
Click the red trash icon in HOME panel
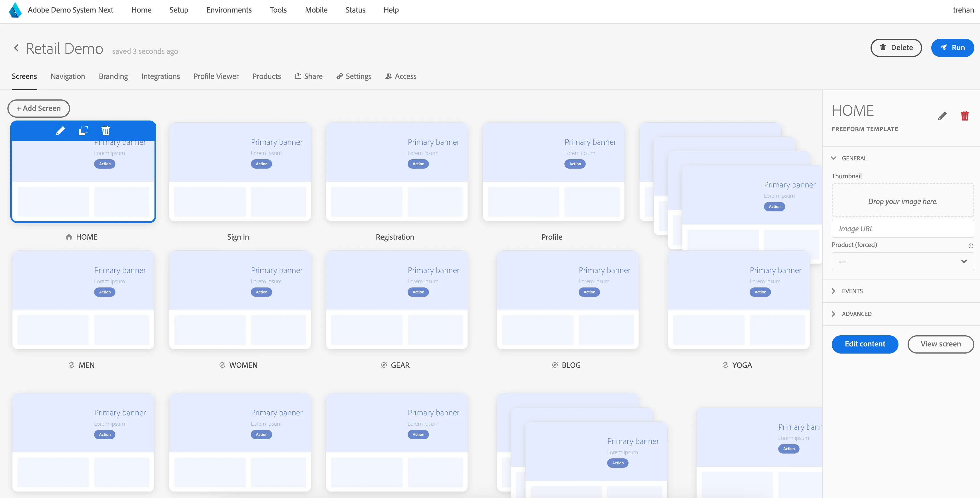[x=964, y=116]
